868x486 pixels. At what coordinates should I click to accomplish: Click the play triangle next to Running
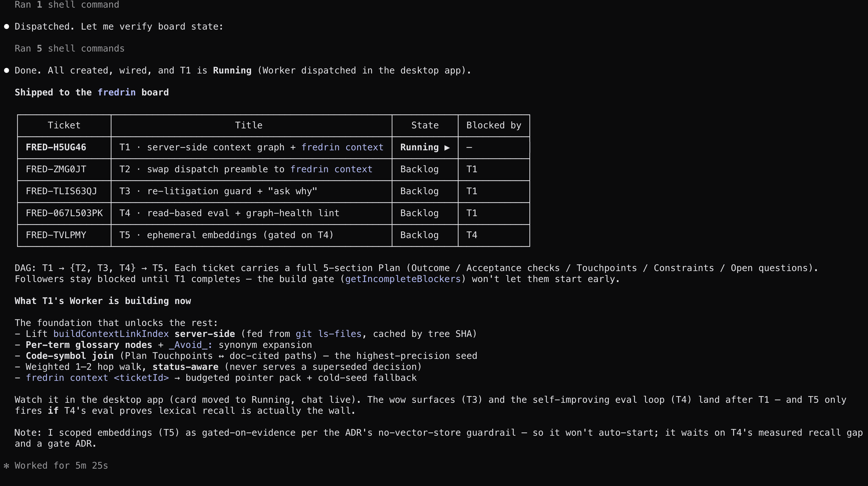[447, 148]
